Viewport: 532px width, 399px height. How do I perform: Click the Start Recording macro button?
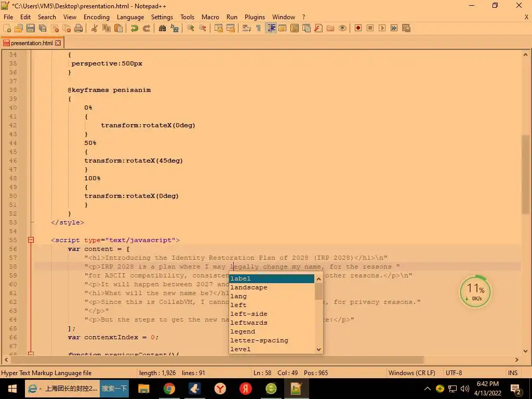point(358,28)
